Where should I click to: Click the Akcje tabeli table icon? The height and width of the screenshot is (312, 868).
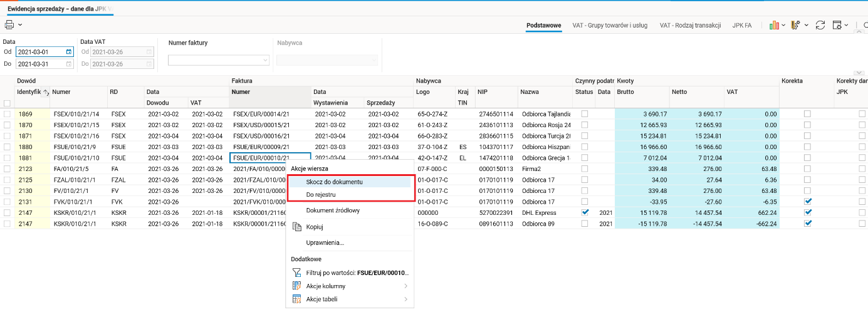pyautogui.click(x=297, y=299)
